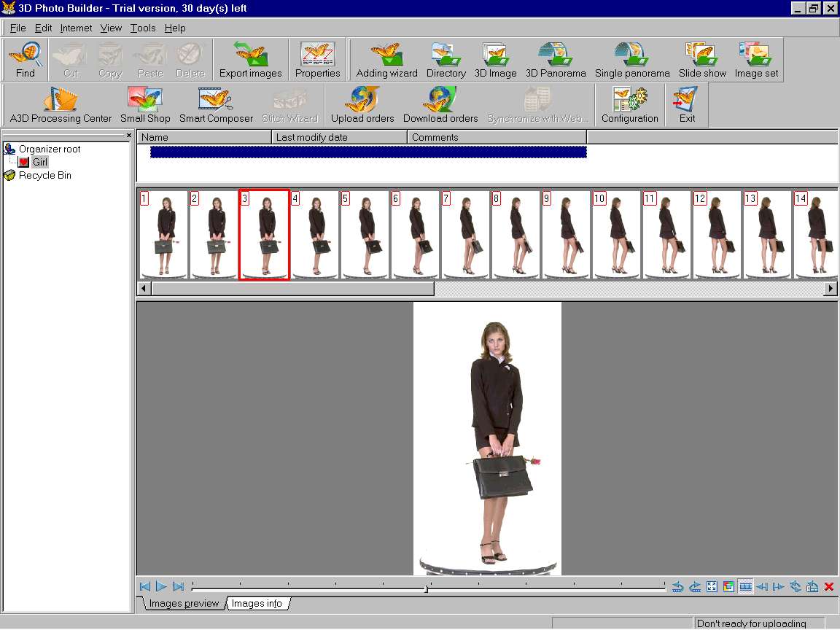
Task: Select thumbnail number 5
Action: point(365,235)
